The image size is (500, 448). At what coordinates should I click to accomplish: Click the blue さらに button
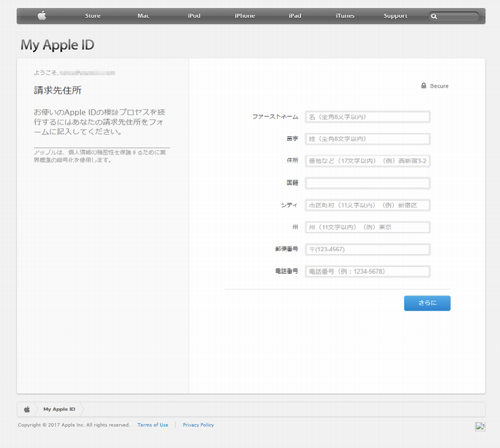(x=427, y=303)
